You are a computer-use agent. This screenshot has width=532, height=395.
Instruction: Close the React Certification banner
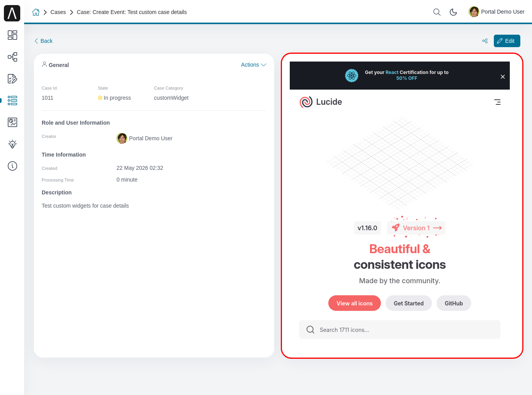pyautogui.click(x=503, y=77)
